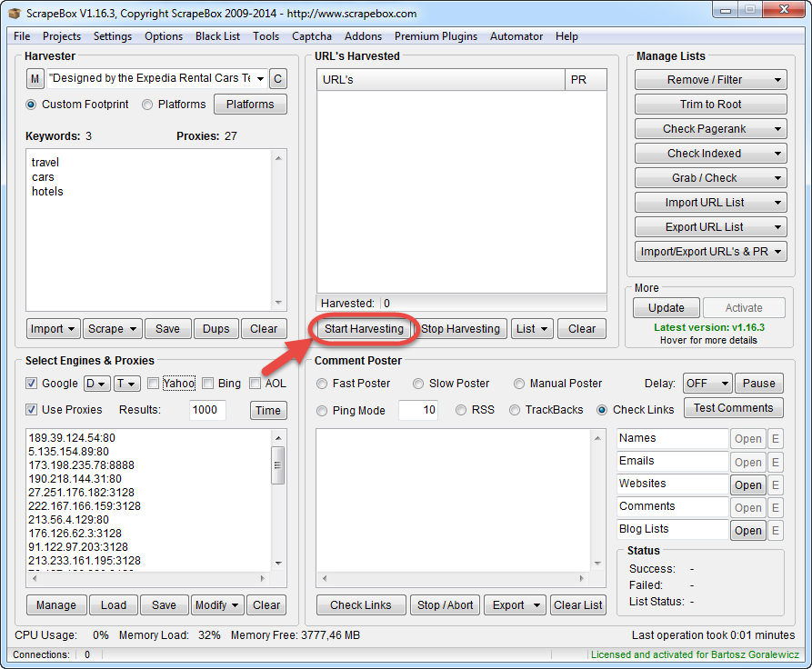Screen dimensions: 812x669
Task: Click the M footprint button in Harvester
Action: (35, 79)
